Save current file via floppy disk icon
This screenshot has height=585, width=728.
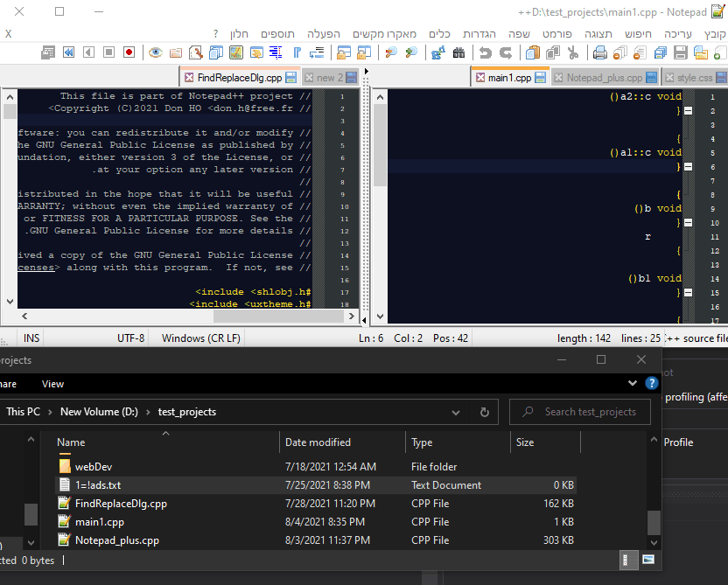680,52
